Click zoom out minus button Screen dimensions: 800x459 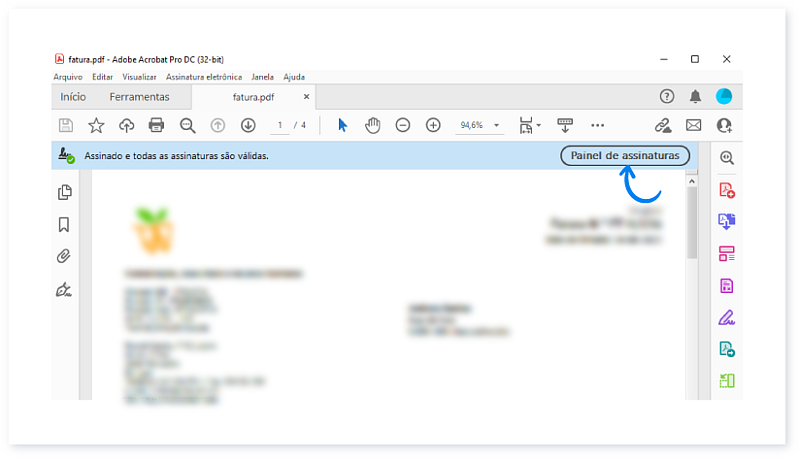(x=402, y=125)
